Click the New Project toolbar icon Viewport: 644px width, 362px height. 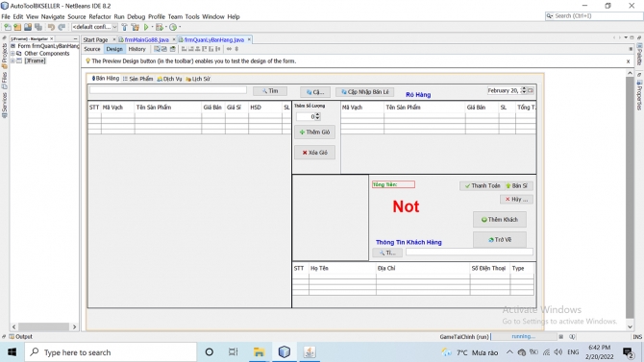coord(17,27)
